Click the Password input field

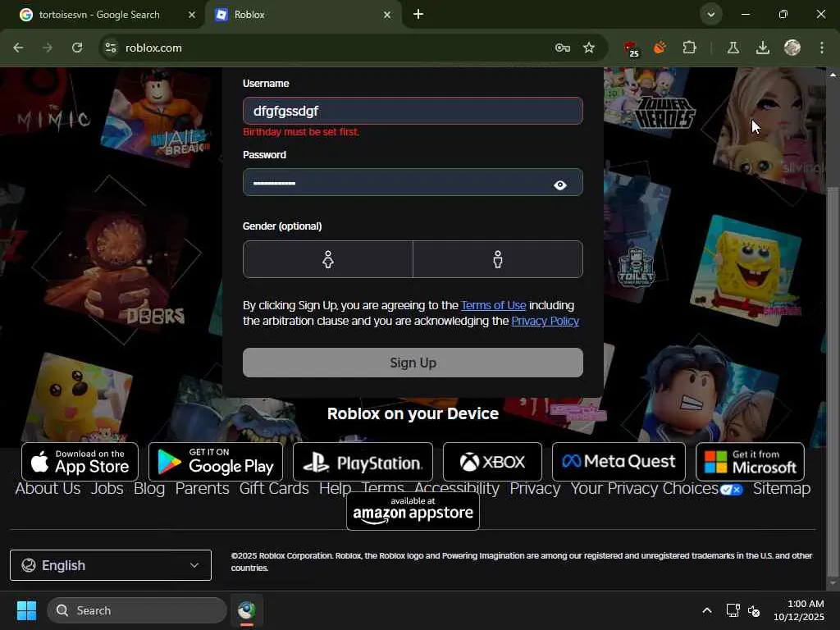[x=413, y=183]
